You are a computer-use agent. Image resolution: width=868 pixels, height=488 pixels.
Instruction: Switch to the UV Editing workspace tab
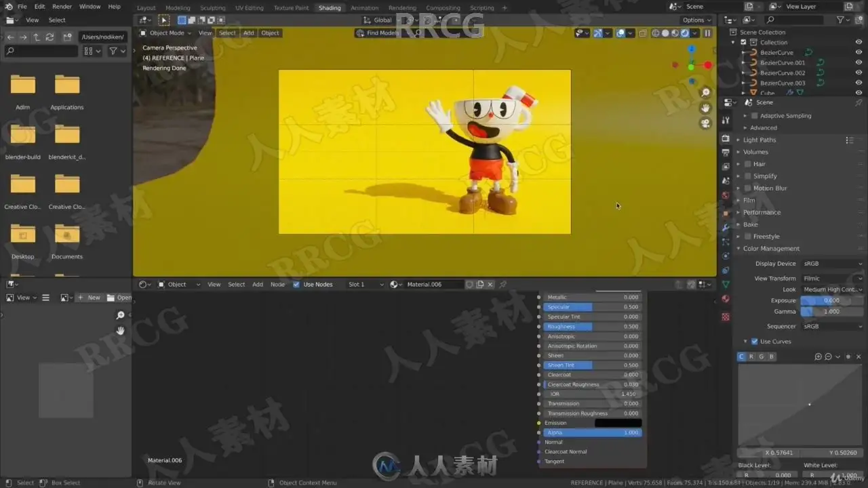point(249,8)
